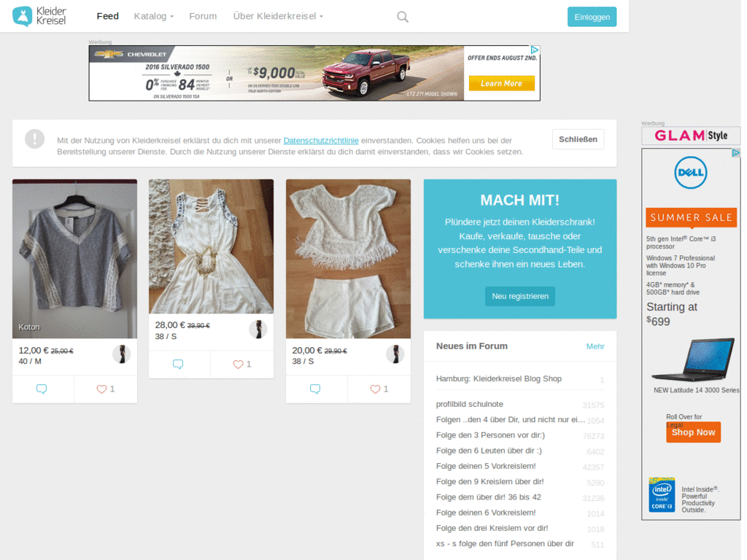Open comments on the white shorts set
Screen dimensions: 747x560
316,389
